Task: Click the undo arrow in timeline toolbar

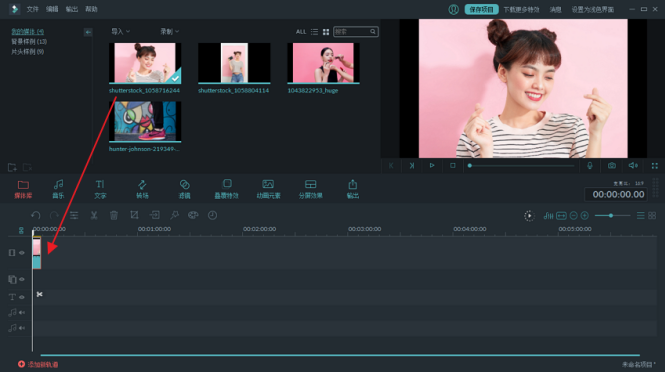Action: 36,215
